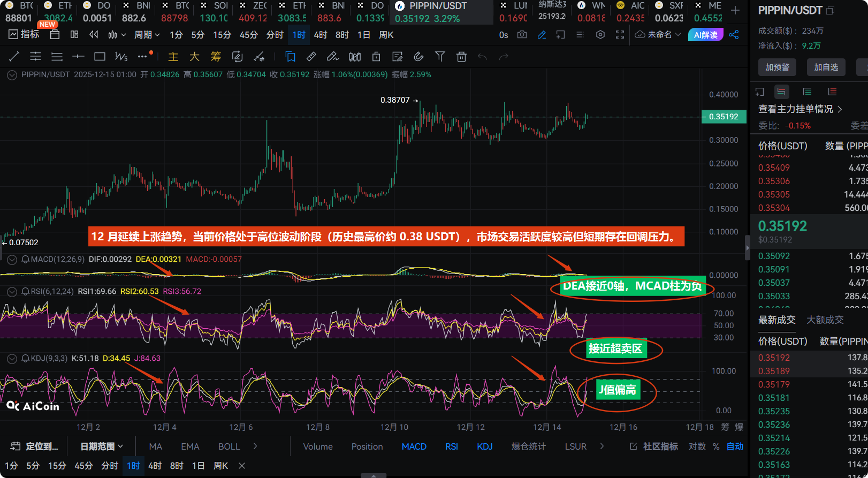This screenshot has height=478, width=868.
Task: Click the AI解读 button
Action: pyautogui.click(x=705, y=35)
